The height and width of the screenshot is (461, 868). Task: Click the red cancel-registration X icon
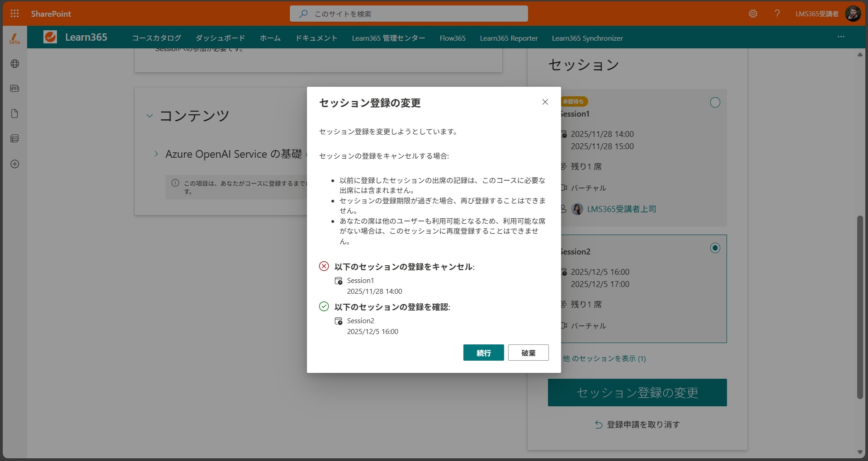[x=324, y=266]
